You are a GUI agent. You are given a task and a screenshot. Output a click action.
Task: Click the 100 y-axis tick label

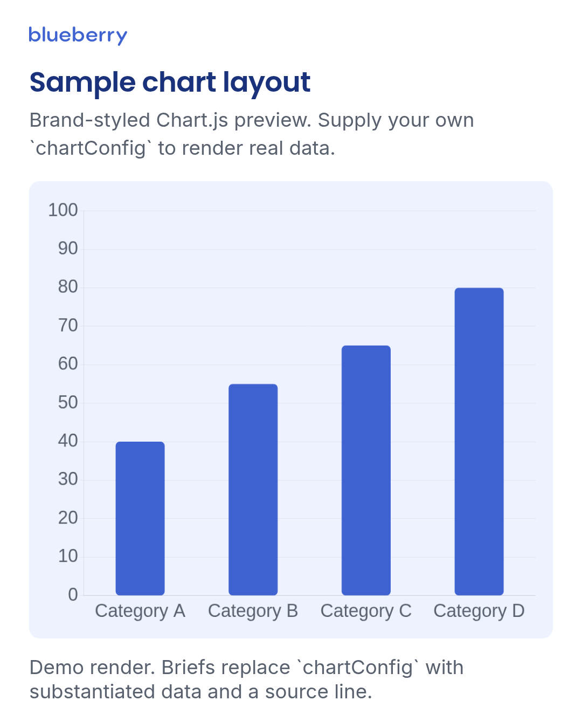click(63, 210)
